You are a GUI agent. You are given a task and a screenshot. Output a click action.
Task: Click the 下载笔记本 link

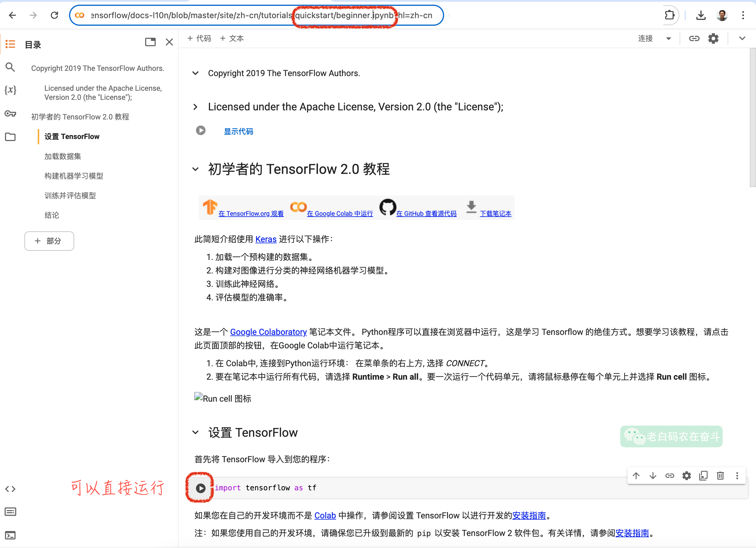tap(495, 213)
